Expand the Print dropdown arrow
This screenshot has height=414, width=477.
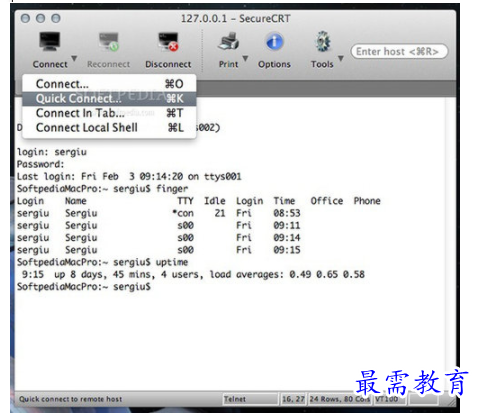(x=245, y=58)
